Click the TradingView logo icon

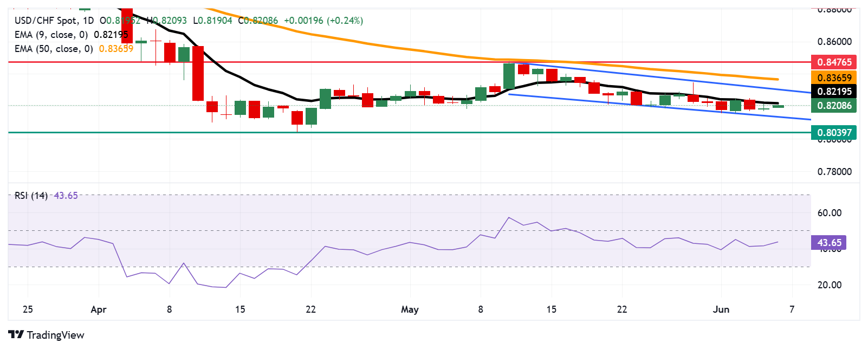coord(16,334)
